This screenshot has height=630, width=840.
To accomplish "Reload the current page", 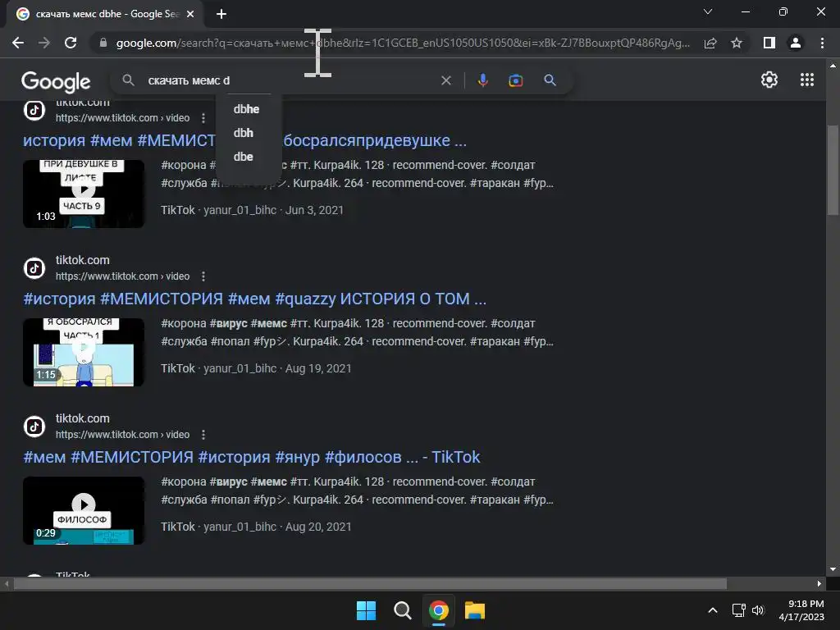I will (x=71, y=43).
